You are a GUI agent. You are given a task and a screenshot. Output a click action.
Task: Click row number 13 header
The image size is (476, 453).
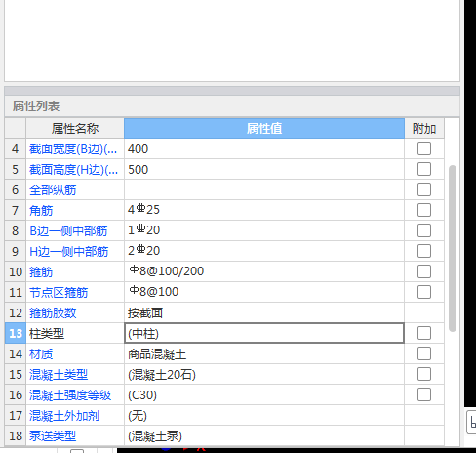(x=16, y=333)
